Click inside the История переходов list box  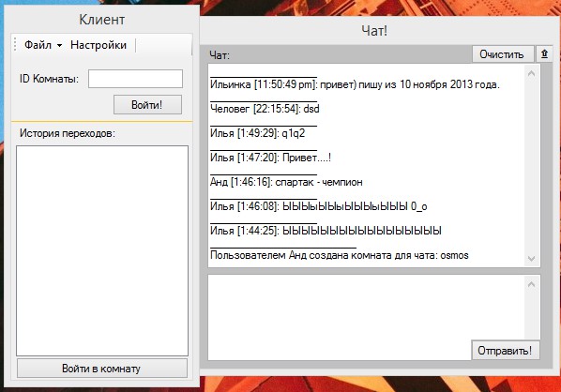coord(102,250)
